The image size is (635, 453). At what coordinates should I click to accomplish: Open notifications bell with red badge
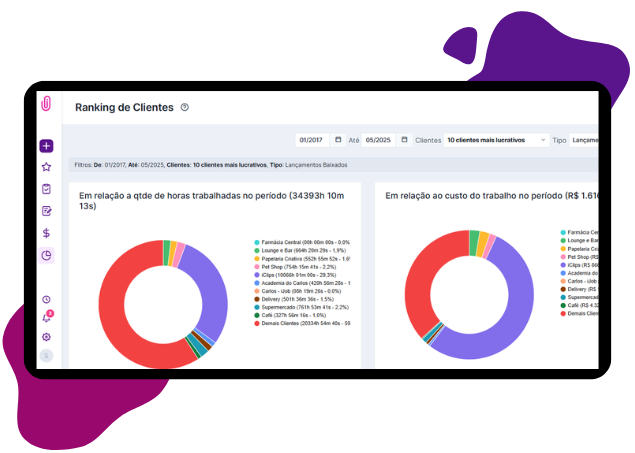pyautogui.click(x=46, y=318)
